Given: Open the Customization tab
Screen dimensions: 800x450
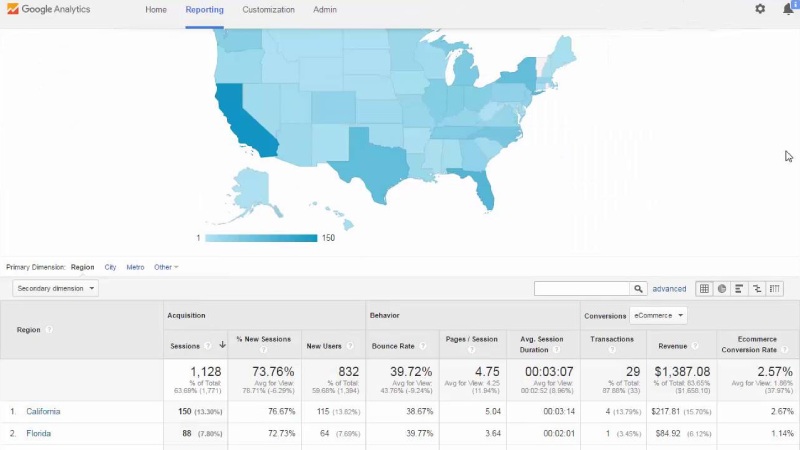Looking at the screenshot, I should (x=268, y=10).
